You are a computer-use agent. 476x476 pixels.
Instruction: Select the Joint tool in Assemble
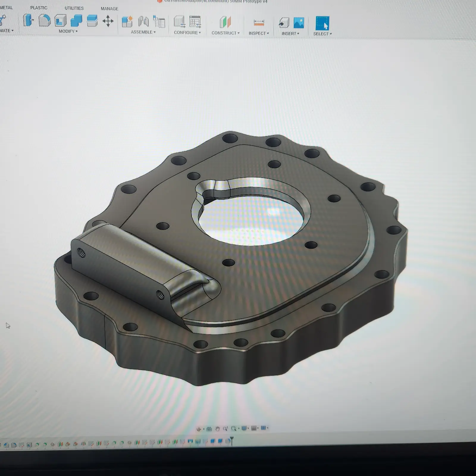click(143, 21)
